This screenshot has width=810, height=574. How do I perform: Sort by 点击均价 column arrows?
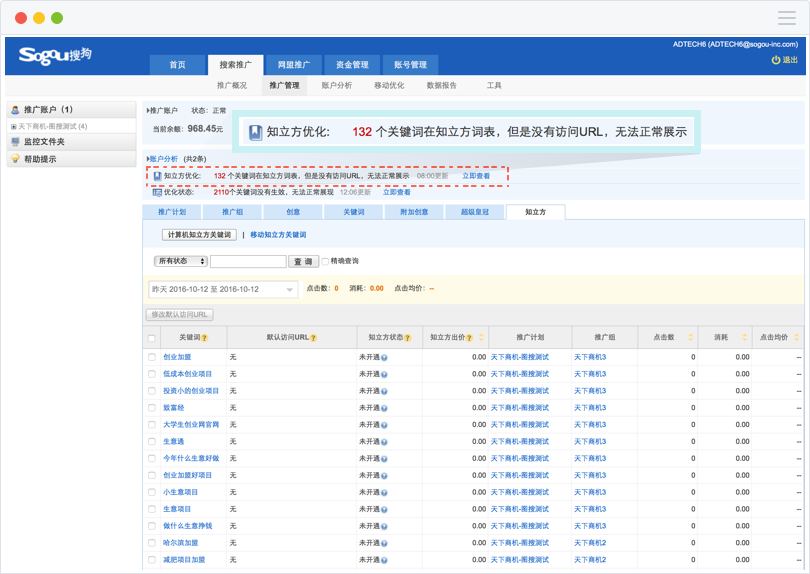click(x=796, y=337)
